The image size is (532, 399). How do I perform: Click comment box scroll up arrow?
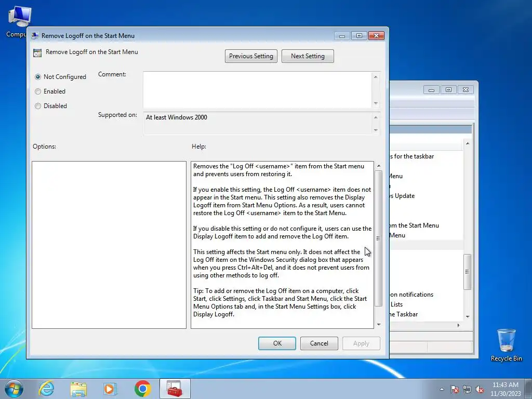[x=376, y=77]
